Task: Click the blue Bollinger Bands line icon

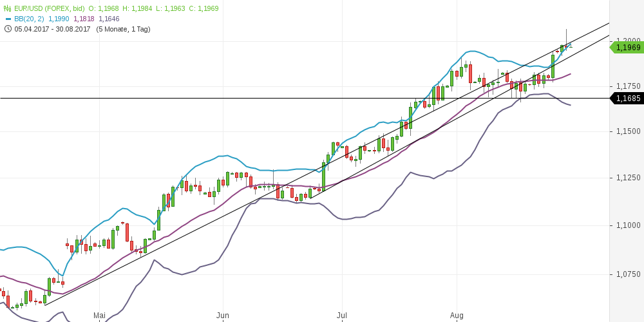Action: pyautogui.click(x=8, y=19)
